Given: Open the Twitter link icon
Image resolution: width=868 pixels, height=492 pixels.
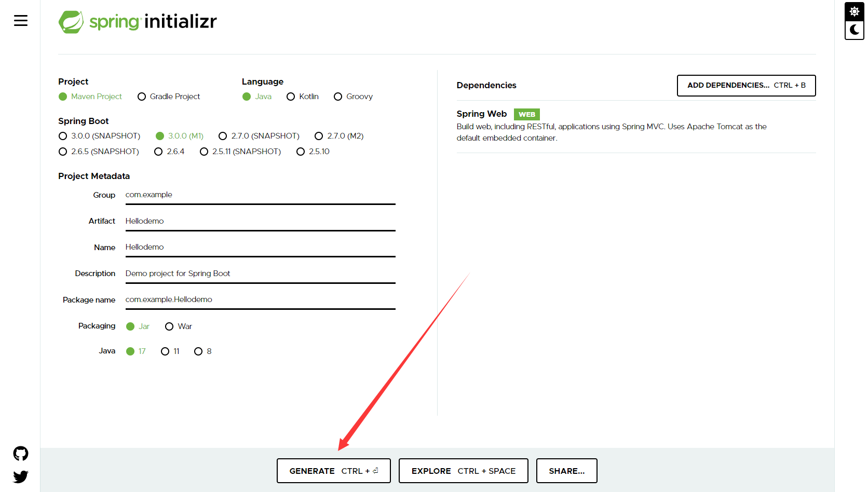Looking at the screenshot, I should pyautogui.click(x=21, y=476).
